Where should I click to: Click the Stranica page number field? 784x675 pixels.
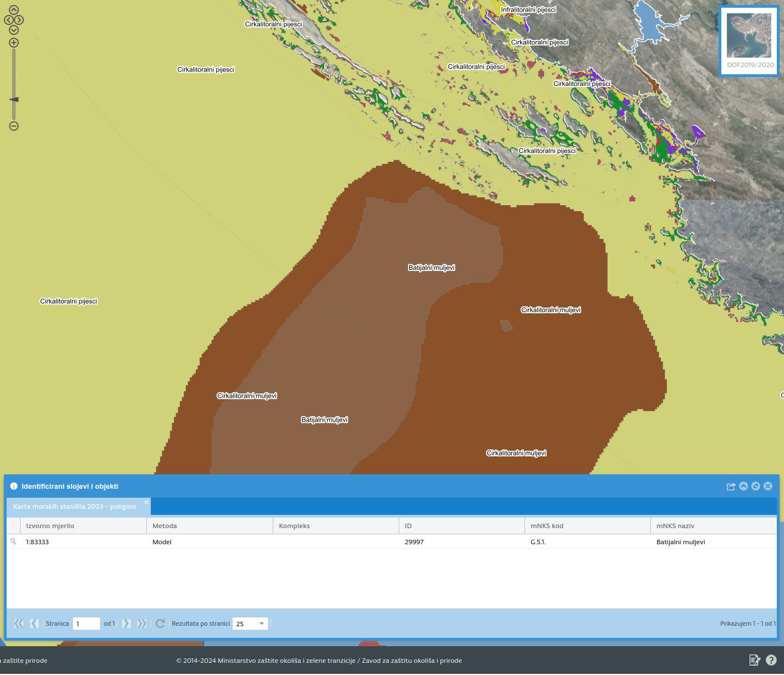point(86,623)
